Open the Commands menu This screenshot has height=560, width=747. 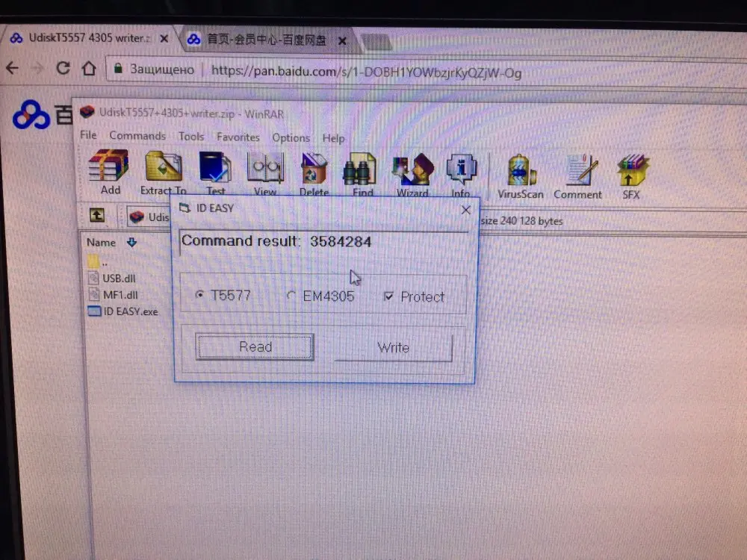click(137, 136)
